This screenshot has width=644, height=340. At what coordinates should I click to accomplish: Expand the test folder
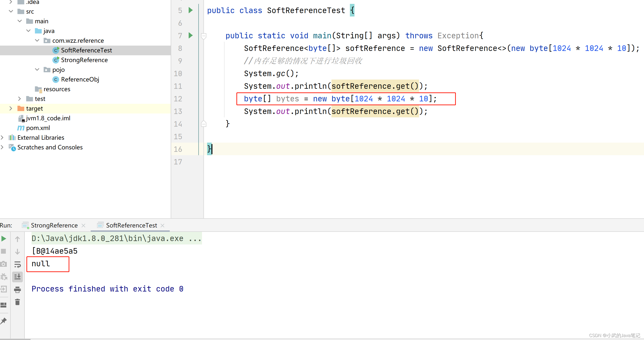[x=20, y=99]
